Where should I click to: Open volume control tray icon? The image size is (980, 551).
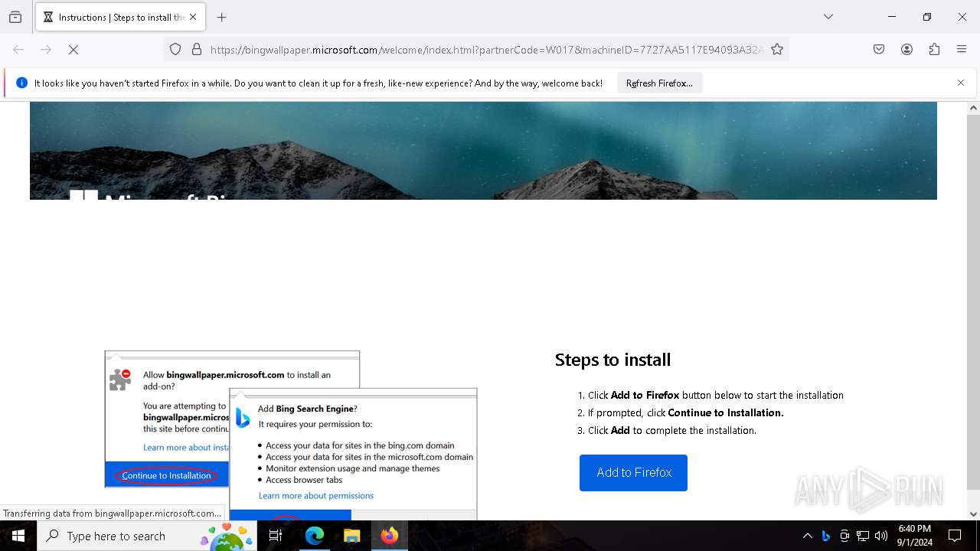tap(881, 536)
